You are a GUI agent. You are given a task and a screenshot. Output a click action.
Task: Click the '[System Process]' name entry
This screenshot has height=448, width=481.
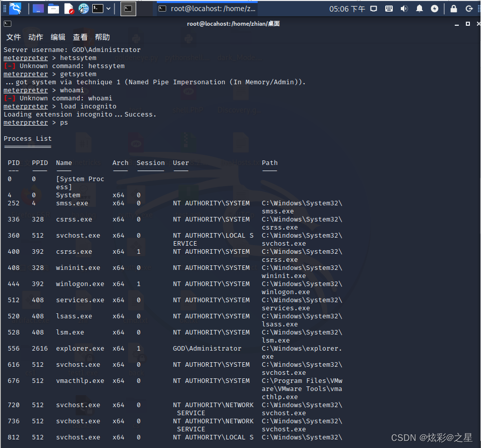click(80, 183)
